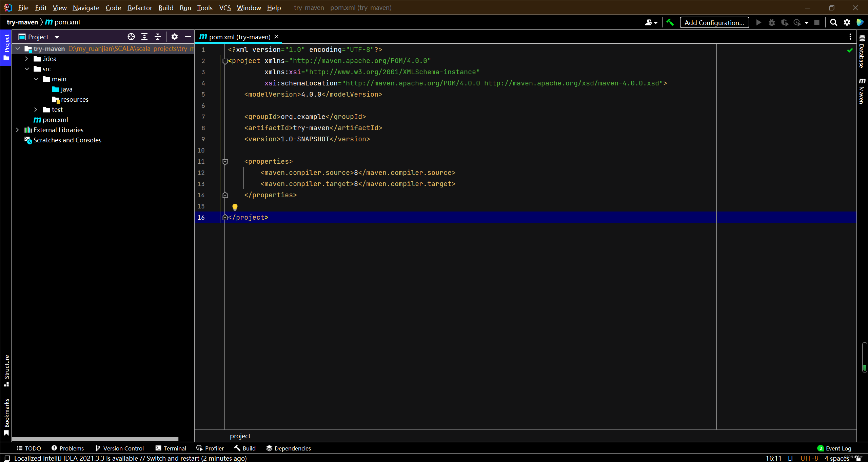
Task: Toggle the Structure tool window button
Action: (6, 370)
